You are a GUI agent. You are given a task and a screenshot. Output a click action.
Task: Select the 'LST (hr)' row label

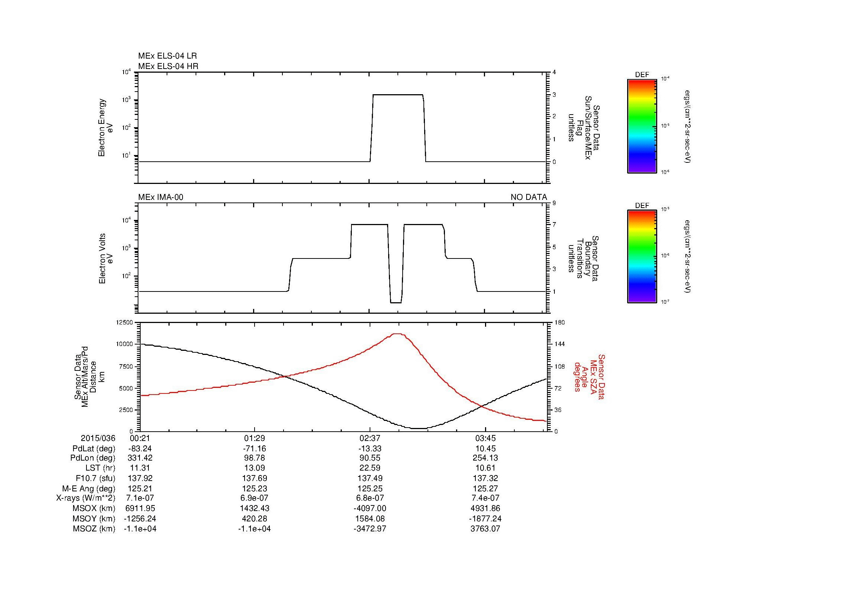[100, 468]
